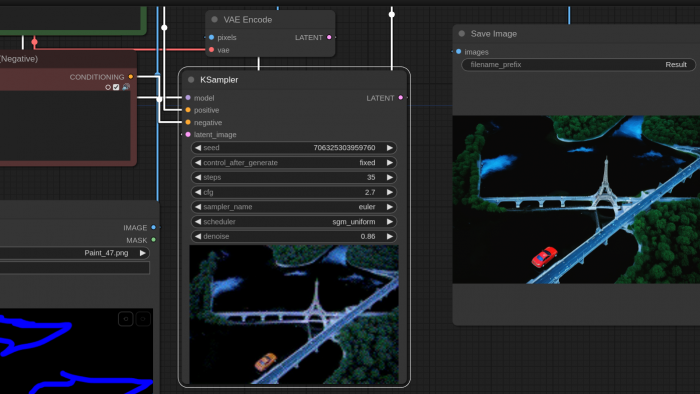Click the pixels input port on VAE Encode

tap(212, 37)
